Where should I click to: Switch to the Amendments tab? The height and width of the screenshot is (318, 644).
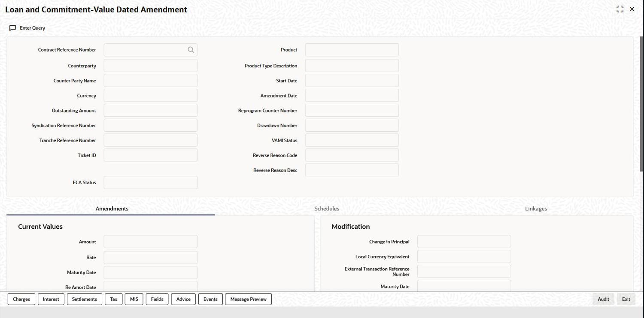pyautogui.click(x=112, y=209)
